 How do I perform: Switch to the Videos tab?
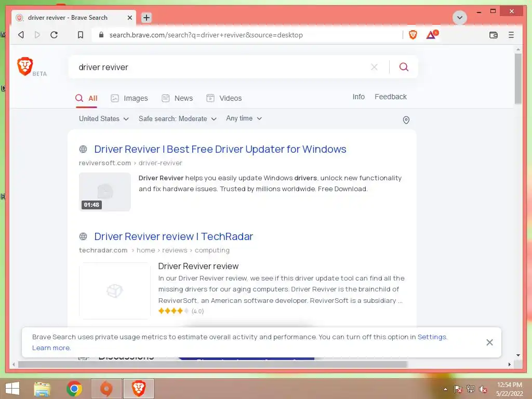(224, 98)
